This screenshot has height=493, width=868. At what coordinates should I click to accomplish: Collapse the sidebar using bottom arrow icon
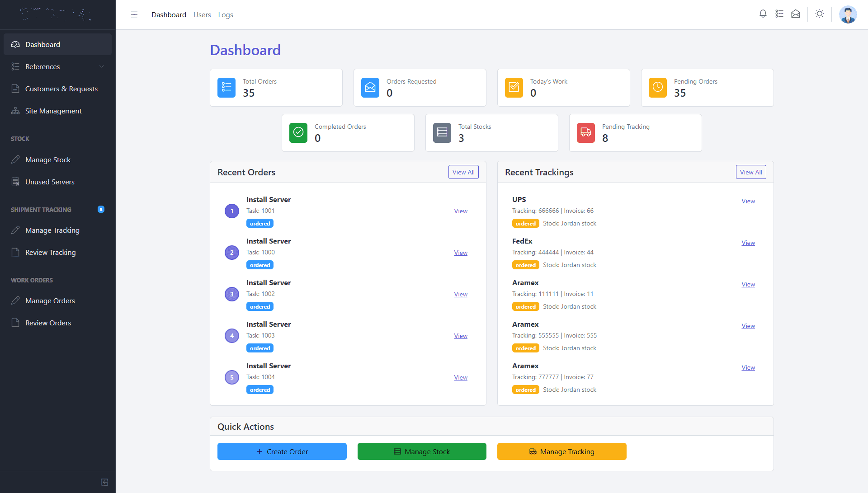pos(104,482)
